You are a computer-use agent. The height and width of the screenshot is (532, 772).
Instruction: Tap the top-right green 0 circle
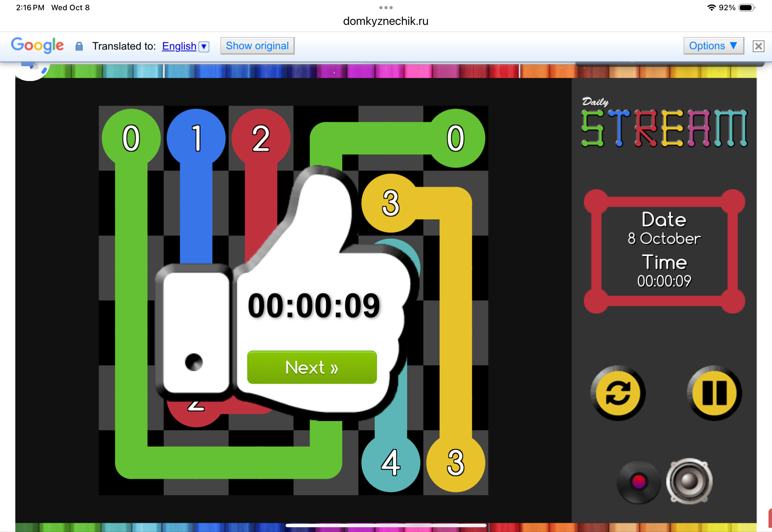[x=455, y=138]
